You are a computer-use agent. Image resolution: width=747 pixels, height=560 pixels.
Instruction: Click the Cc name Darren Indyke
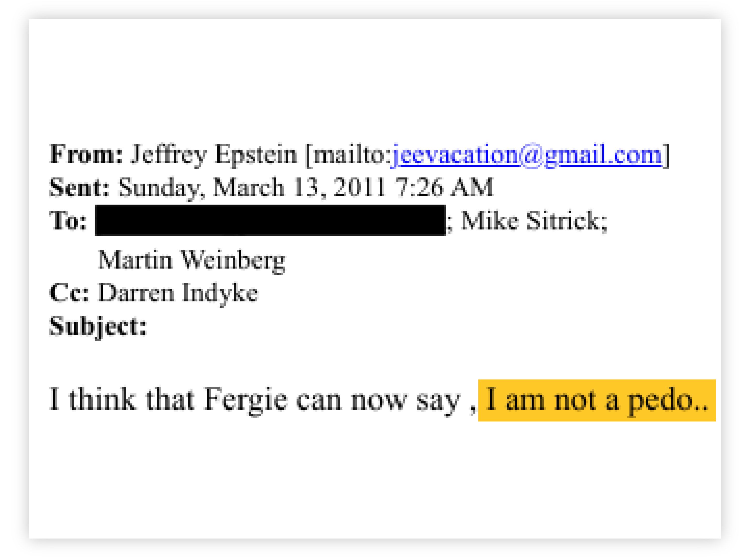pos(178,293)
